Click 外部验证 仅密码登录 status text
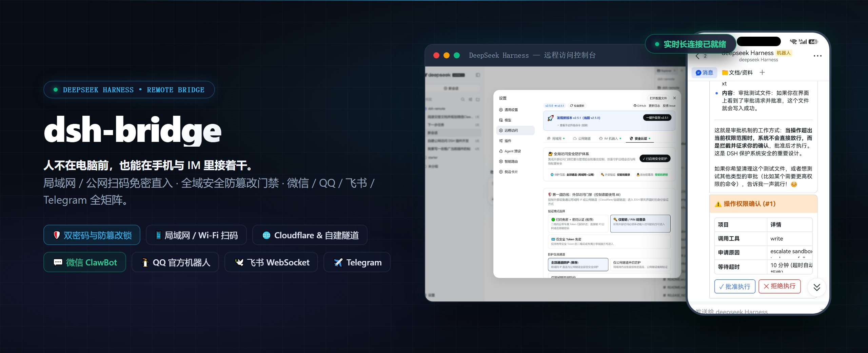Viewport: 868px width, 353px height. (615, 175)
